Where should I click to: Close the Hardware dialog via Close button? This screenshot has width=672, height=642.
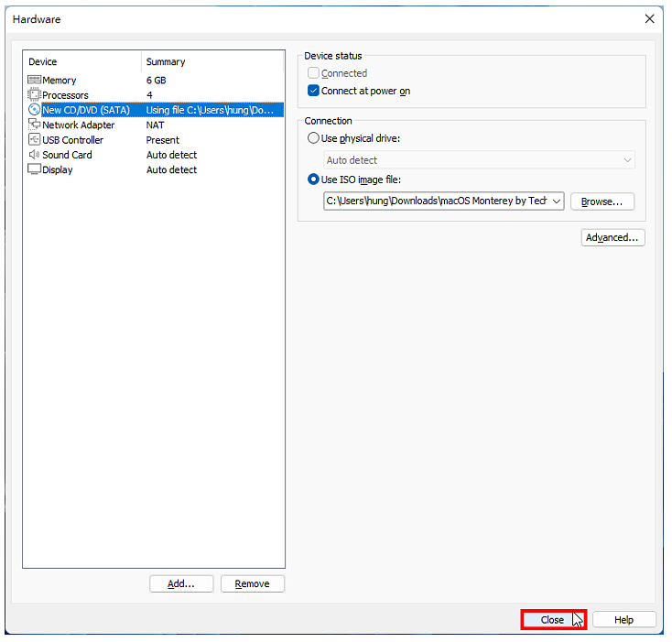[x=554, y=621]
